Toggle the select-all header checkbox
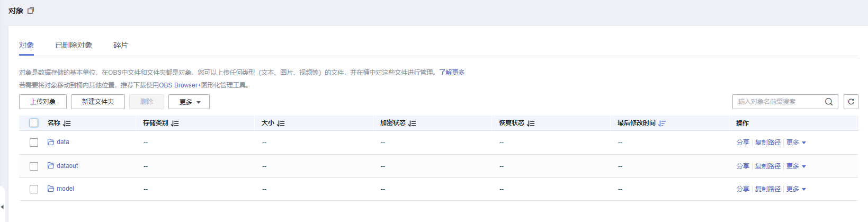The image size is (868, 222). [x=34, y=123]
